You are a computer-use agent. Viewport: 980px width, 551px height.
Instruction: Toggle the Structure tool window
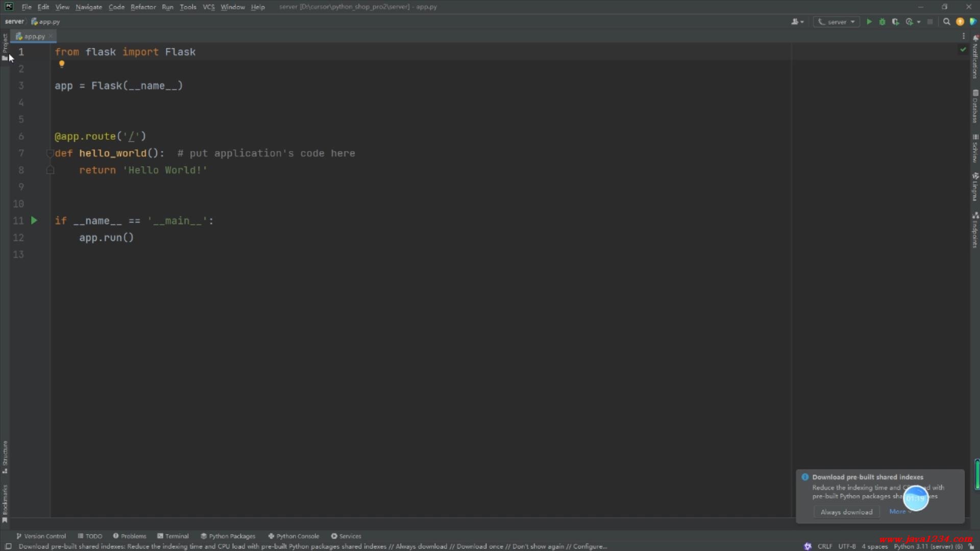coord(5,457)
